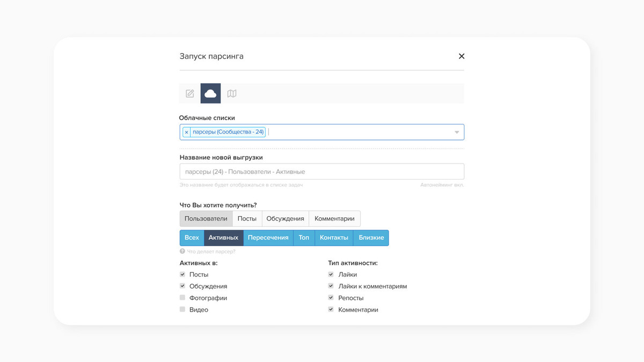Switch to the Комментарии tab
The image size is (644, 362).
pos(334,218)
